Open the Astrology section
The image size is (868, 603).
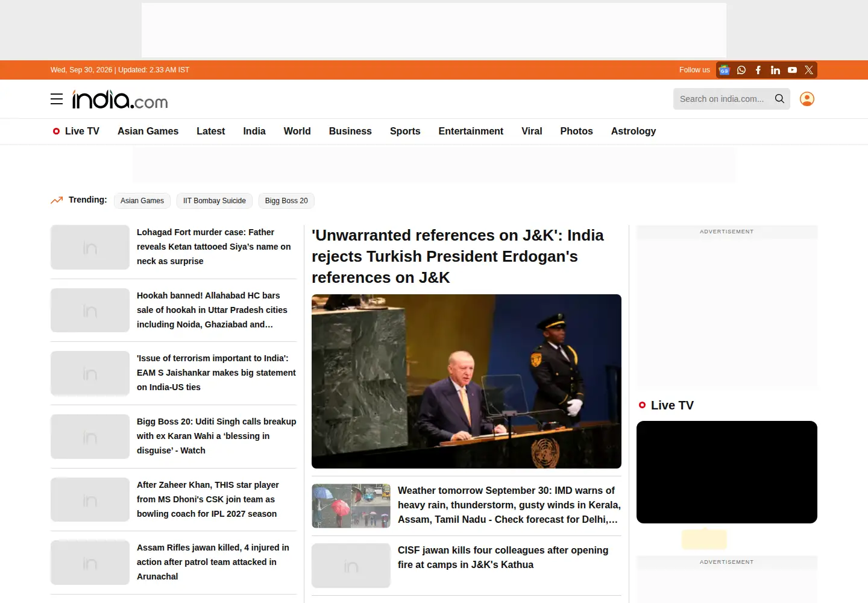[x=634, y=131]
